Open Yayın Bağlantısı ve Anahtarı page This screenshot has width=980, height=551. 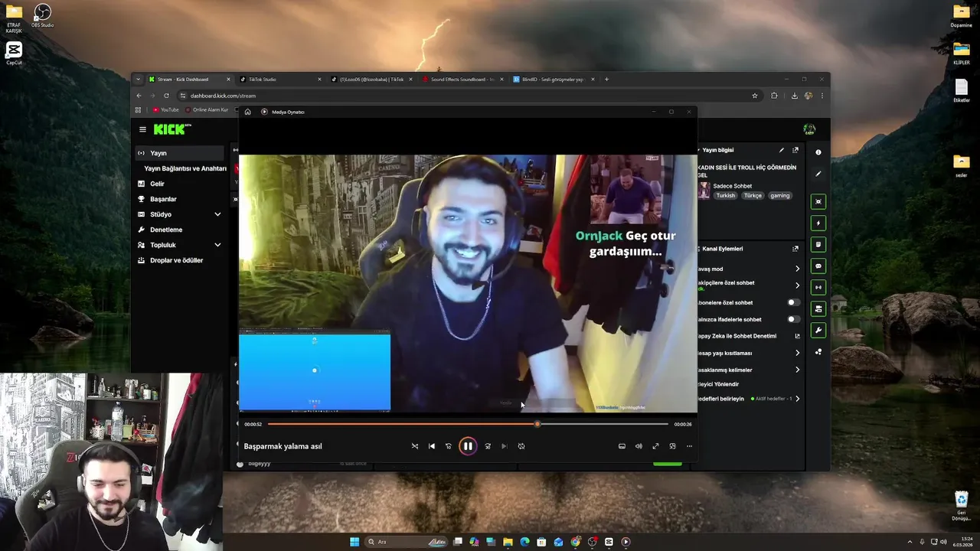pyautogui.click(x=185, y=168)
